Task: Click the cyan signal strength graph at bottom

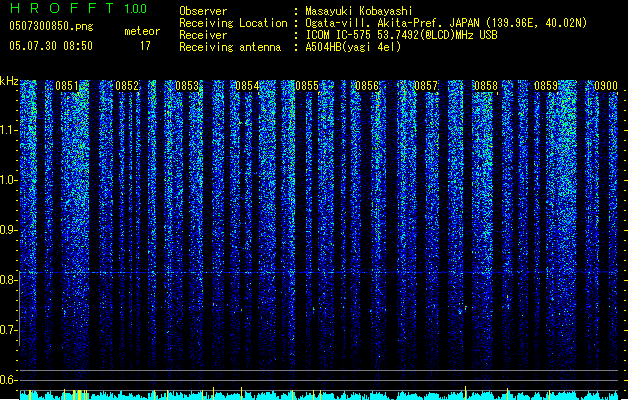Action: pyautogui.click(x=319, y=394)
